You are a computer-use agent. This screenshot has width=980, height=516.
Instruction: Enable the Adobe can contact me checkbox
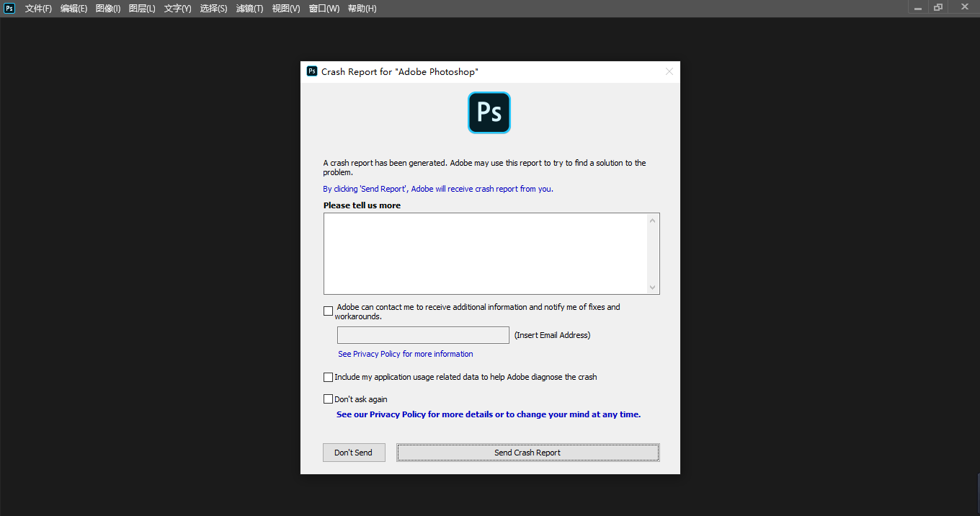(x=328, y=310)
